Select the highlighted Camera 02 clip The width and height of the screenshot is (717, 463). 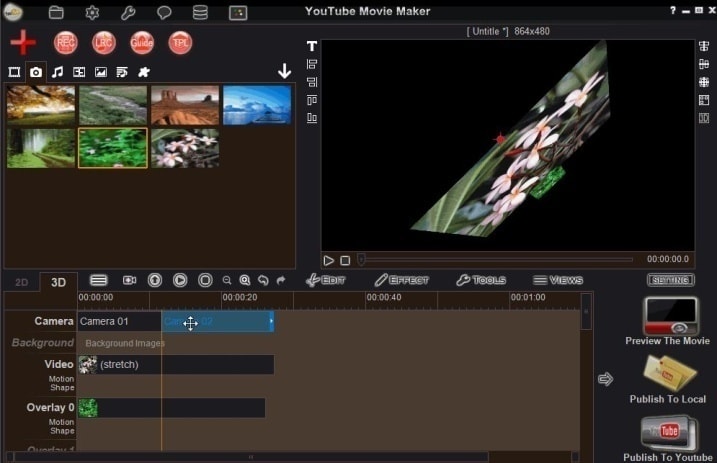(218, 321)
